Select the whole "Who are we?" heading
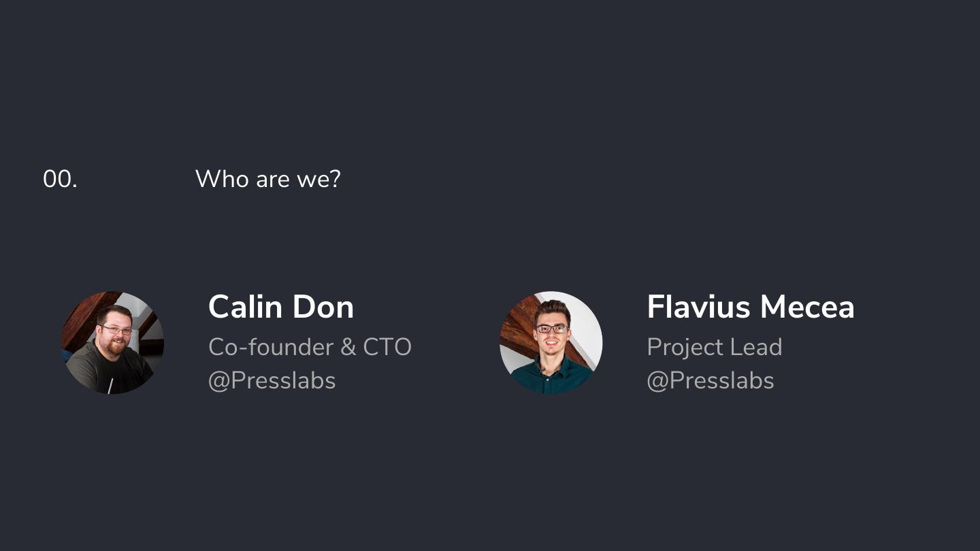Screen dimensions: 980x551 (x=267, y=180)
